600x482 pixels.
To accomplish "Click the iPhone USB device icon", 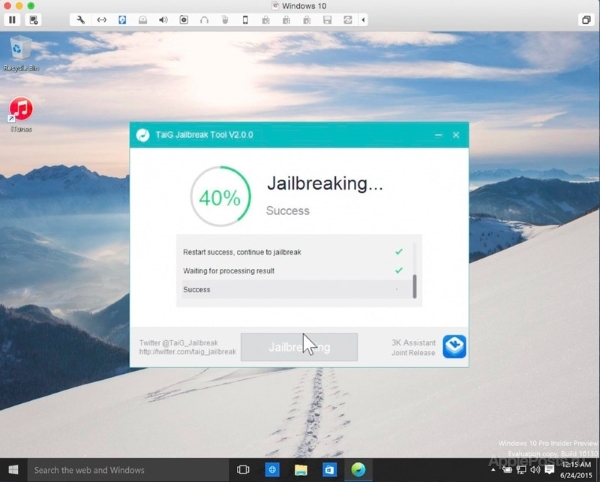I will pyautogui.click(x=245, y=20).
